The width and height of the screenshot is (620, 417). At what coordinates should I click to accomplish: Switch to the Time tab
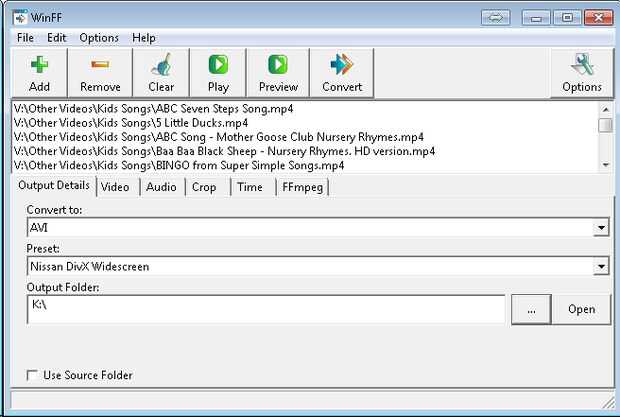pos(250,187)
